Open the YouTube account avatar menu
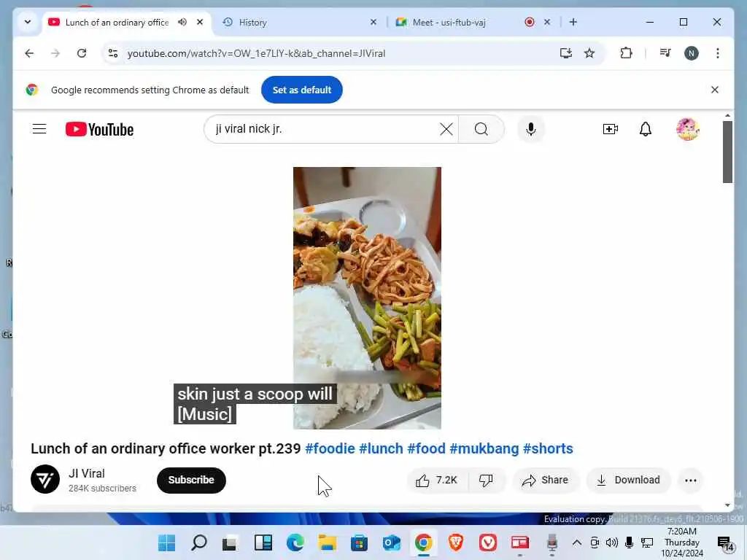This screenshot has width=747, height=560. pos(687,129)
